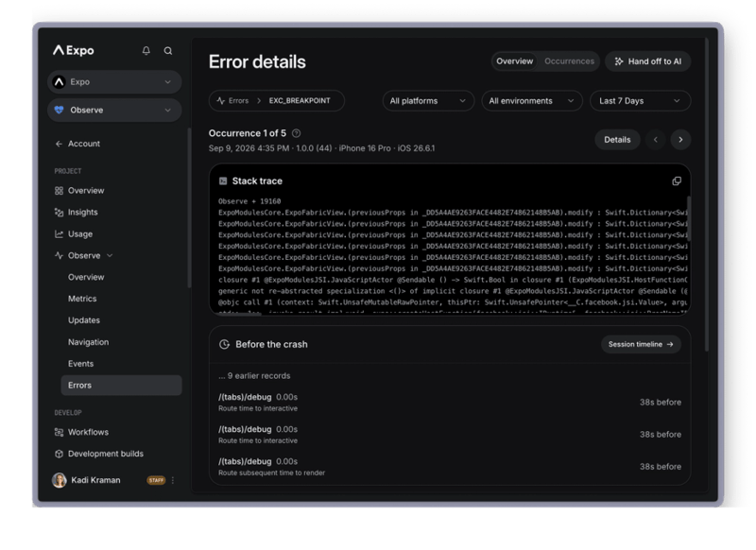Click EXC_BREAKPOINT in the breadcrumb
The height and width of the screenshot is (550, 756).
click(300, 101)
